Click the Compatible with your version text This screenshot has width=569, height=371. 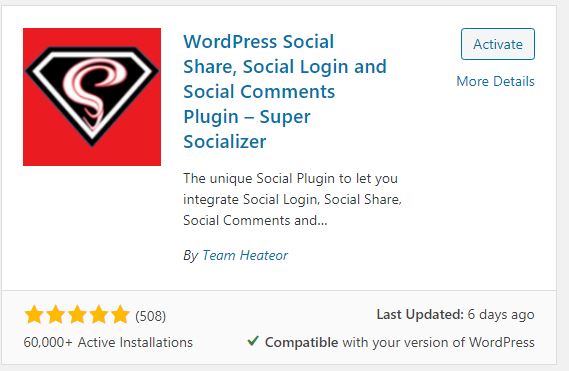click(x=400, y=342)
